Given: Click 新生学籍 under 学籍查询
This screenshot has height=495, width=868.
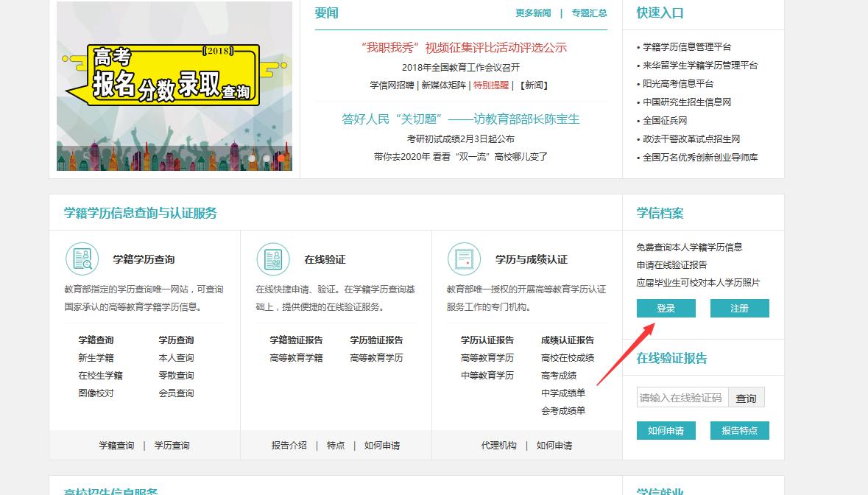Looking at the screenshot, I should click(98, 357).
